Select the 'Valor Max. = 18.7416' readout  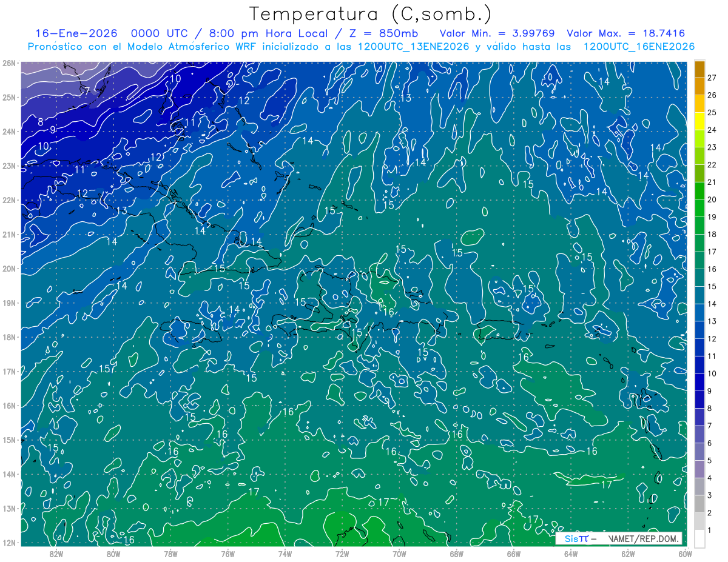pos(626,33)
